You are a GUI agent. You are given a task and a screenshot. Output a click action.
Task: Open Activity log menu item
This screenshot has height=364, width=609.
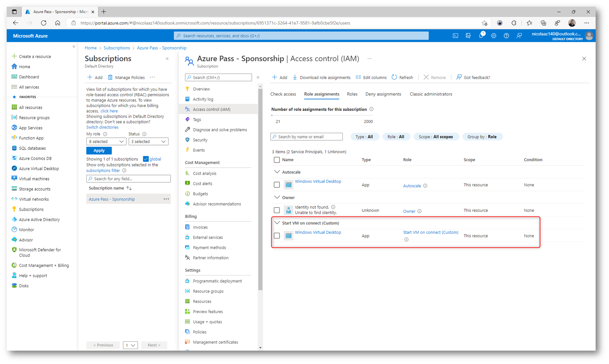click(x=203, y=99)
